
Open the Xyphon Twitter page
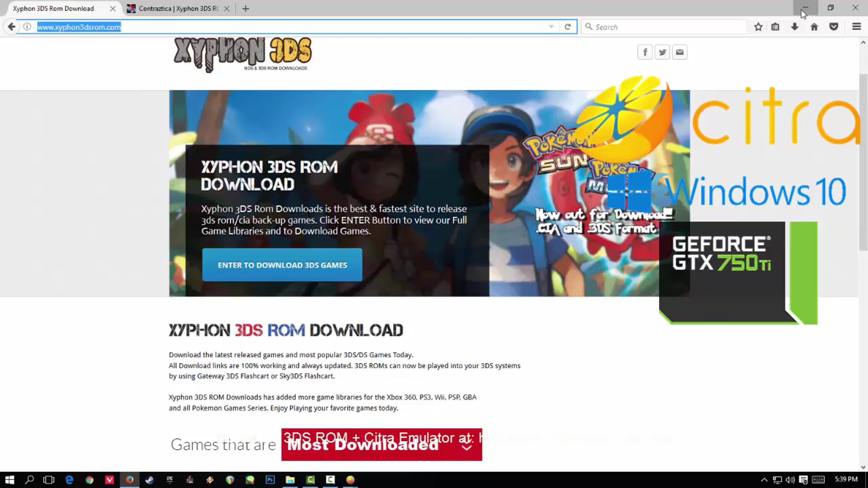click(662, 52)
